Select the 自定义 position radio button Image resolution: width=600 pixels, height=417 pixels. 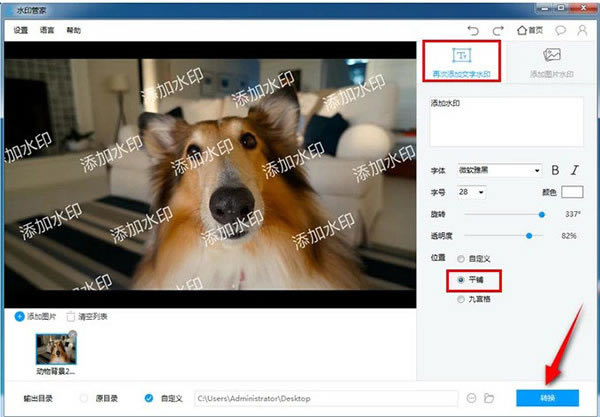tap(459, 261)
